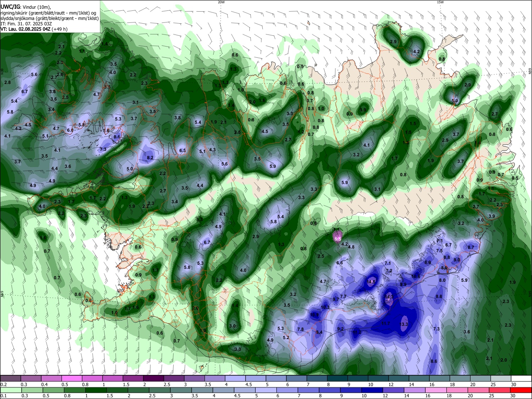Click the 8.6 value near the bottom edge

point(434,361)
